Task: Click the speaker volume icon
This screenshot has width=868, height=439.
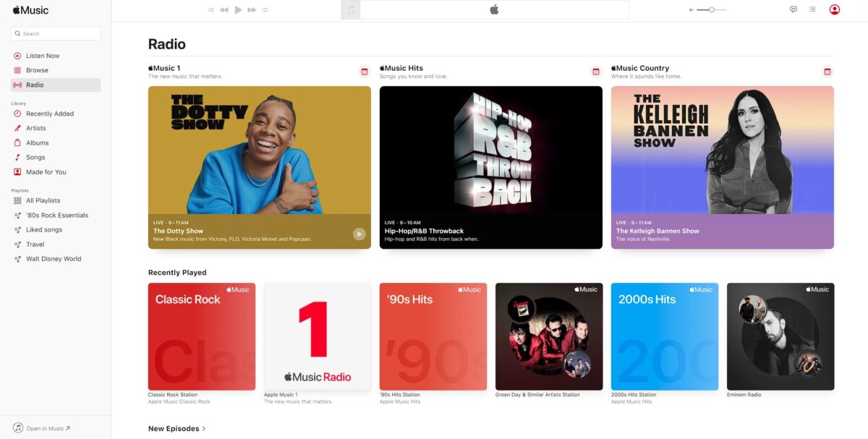Action: tap(691, 10)
